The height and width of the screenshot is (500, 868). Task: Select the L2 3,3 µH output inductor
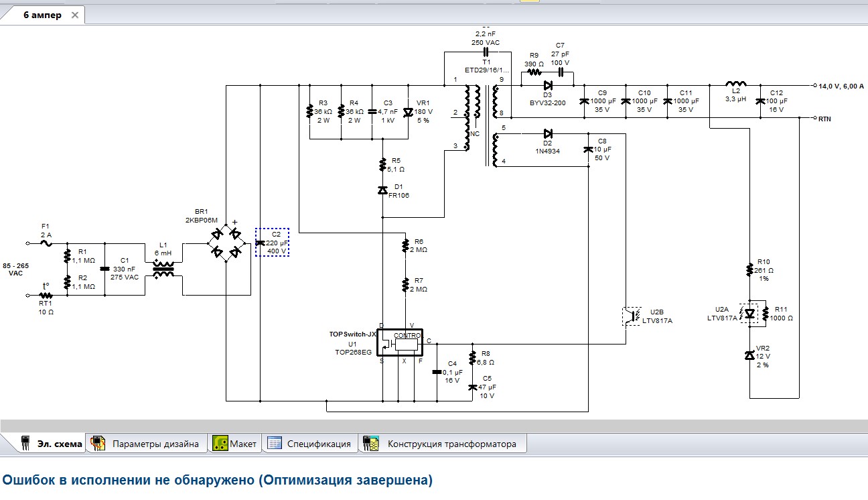coord(735,85)
